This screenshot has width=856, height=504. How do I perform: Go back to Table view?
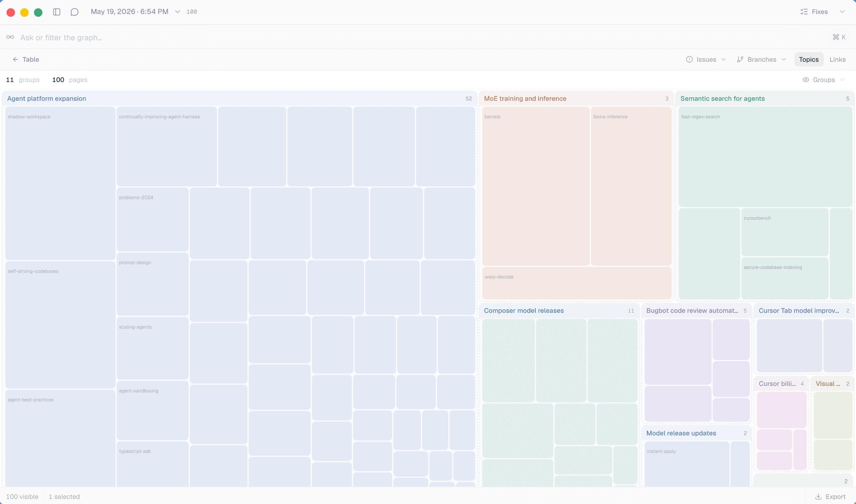pos(30,59)
